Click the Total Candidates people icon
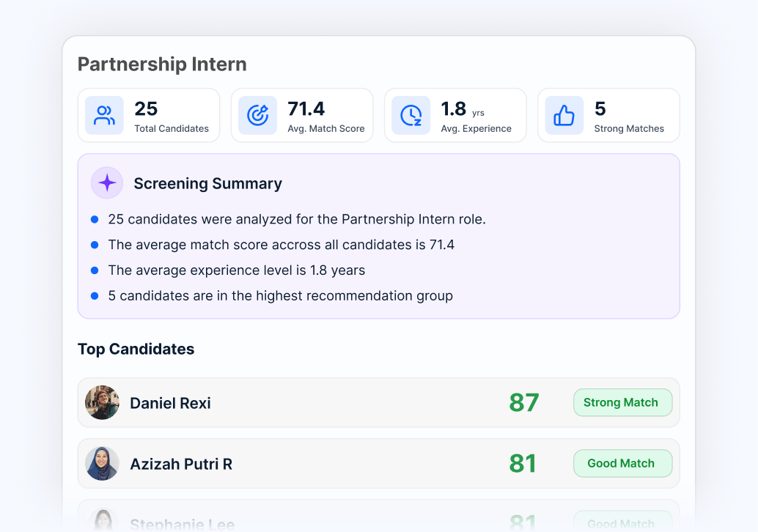The image size is (758, 532). (104, 116)
